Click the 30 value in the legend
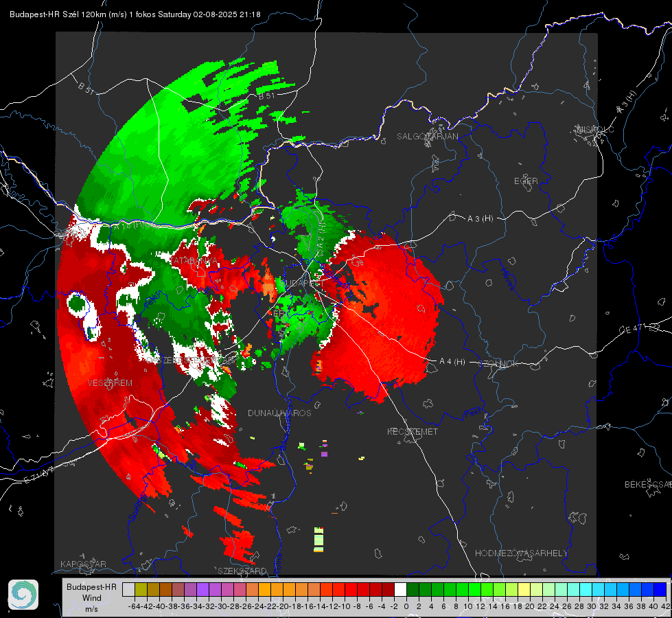This screenshot has width=672, height=618. tap(592, 606)
